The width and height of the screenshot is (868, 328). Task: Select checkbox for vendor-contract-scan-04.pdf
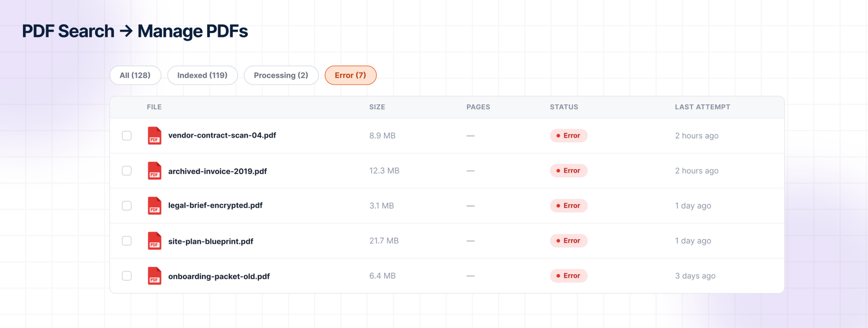(x=127, y=136)
